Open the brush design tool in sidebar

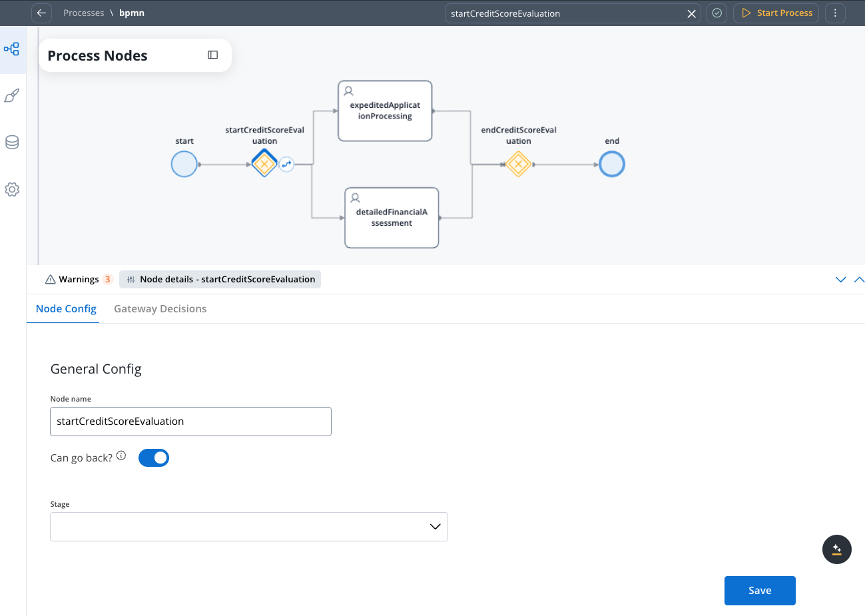click(12, 95)
